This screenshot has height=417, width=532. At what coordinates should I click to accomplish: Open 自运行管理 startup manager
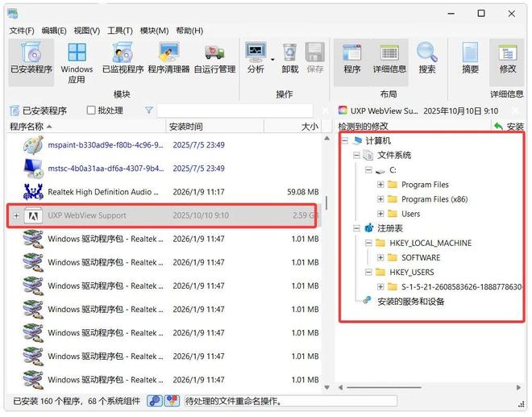tap(214, 58)
